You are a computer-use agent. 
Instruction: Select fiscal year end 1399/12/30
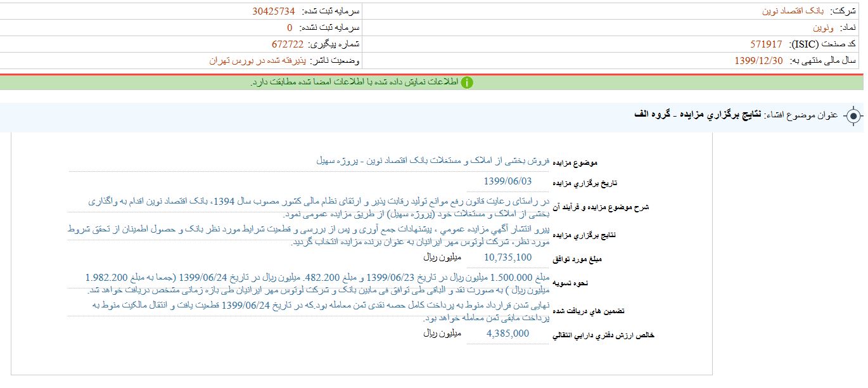pyautogui.click(x=758, y=61)
